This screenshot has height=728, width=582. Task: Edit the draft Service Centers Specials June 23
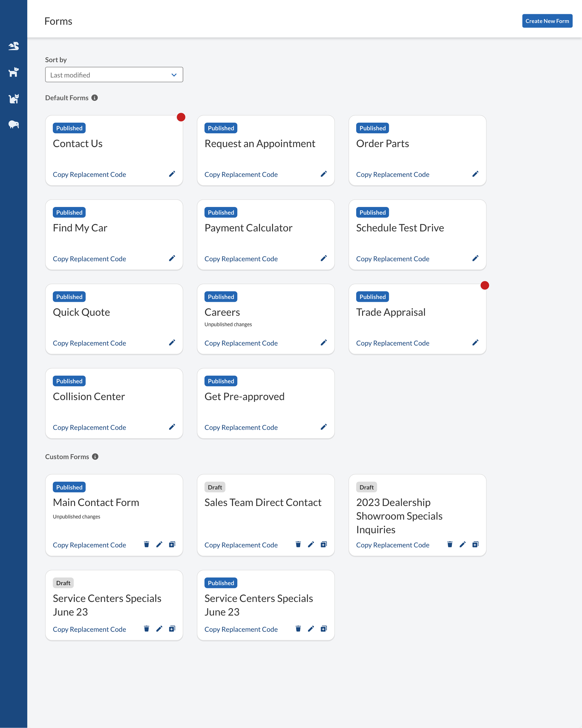click(x=159, y=629)
